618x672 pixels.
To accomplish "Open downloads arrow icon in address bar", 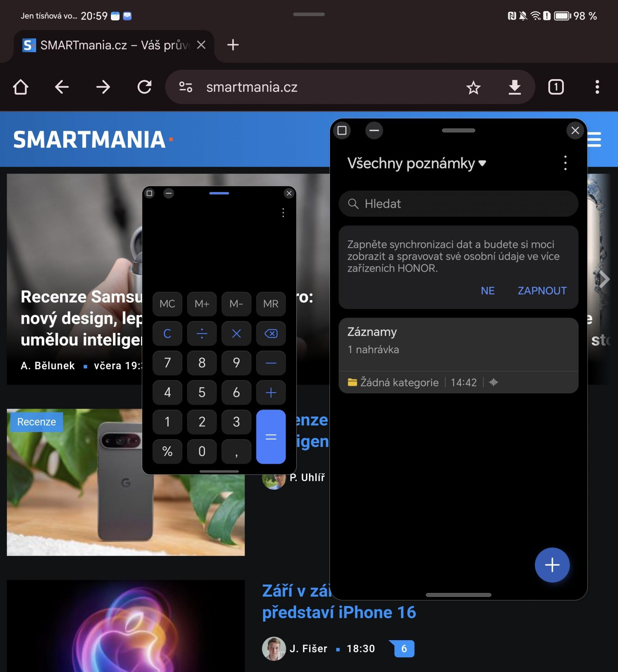I will (514, 87).
